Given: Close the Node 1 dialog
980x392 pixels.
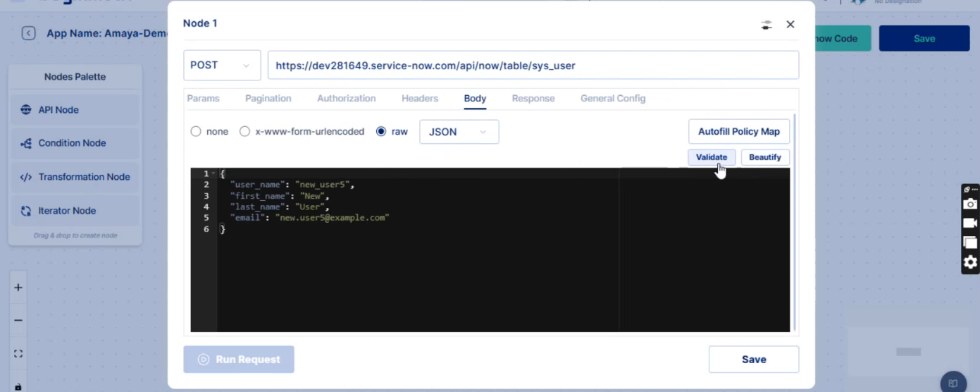Looking at the screenshot, I should pyautogui.click(x=790, y=24).
